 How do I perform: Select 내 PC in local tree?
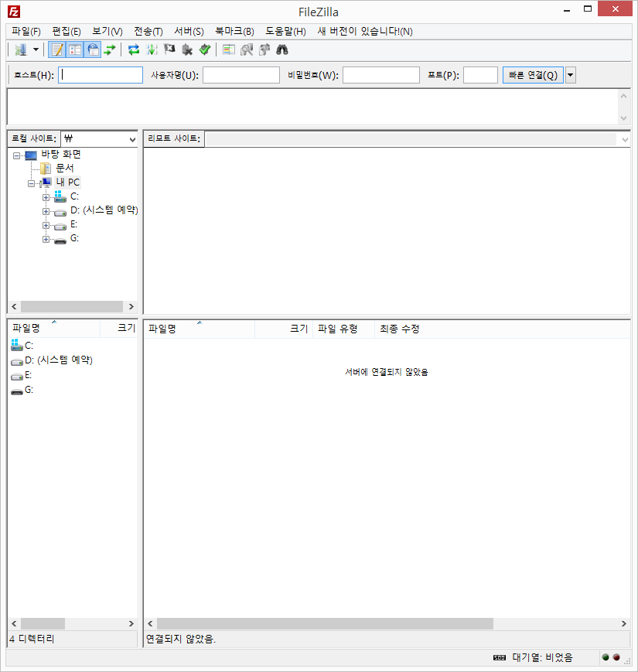(68, 182)
